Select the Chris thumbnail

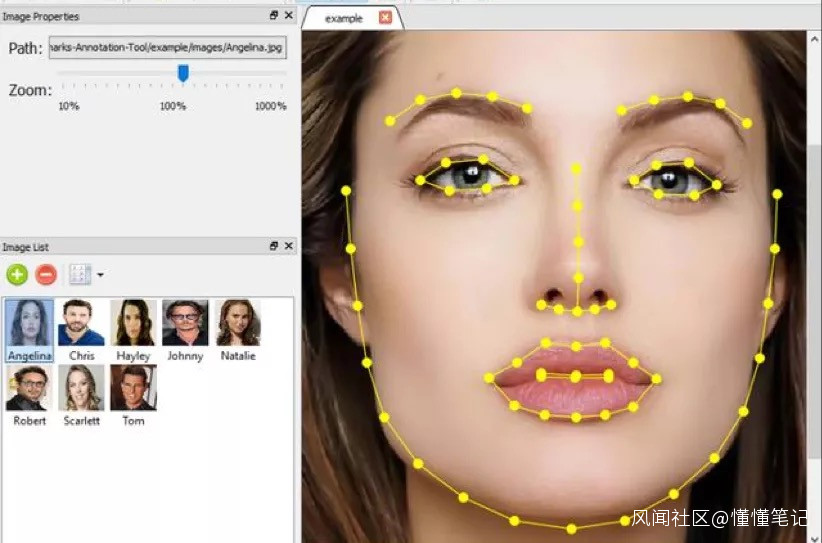(81, 331)
